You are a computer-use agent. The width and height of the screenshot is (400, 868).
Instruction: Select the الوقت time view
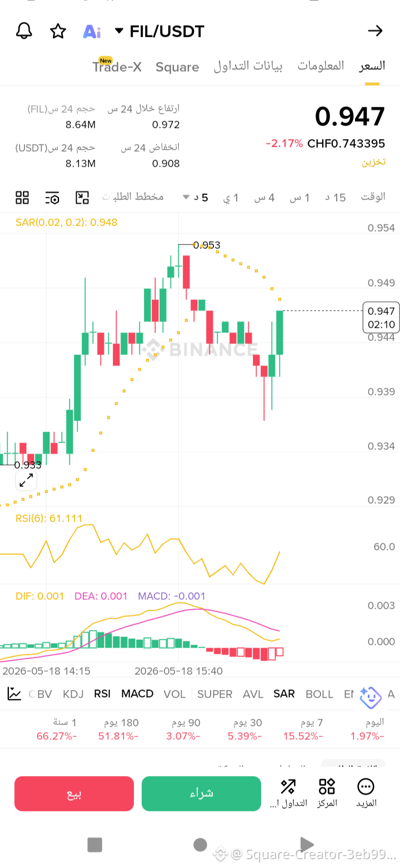click(373, 197)
